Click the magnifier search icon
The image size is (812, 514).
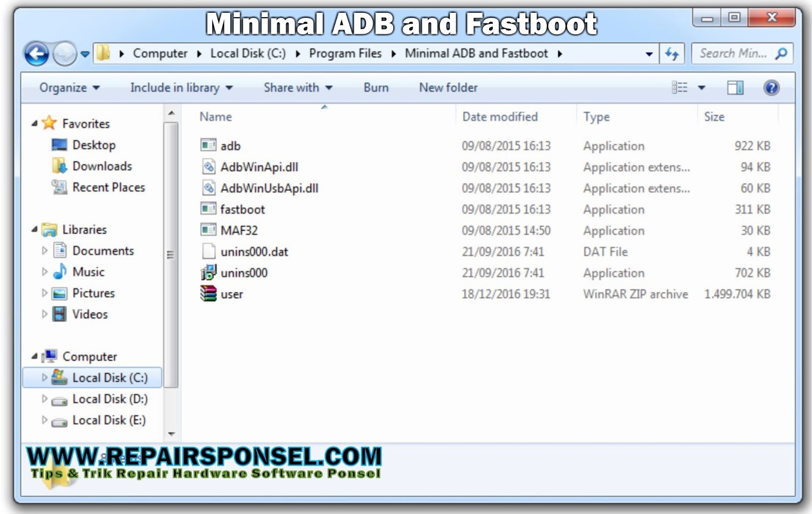tap(782, 53)
